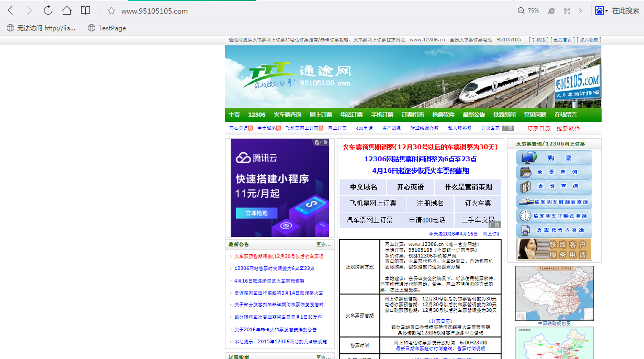
Task: Click the zoom magnifier showing 75%
Action: 528,10
